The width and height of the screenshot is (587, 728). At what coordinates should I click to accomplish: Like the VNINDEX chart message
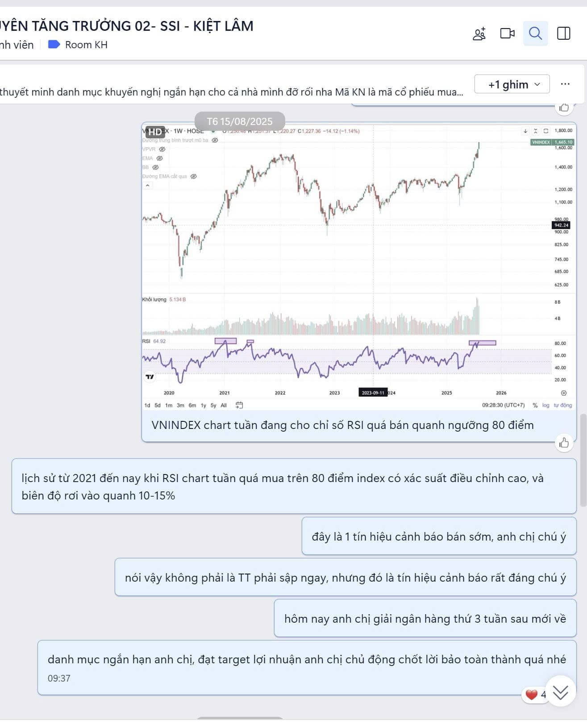click(x=564, y=443)
